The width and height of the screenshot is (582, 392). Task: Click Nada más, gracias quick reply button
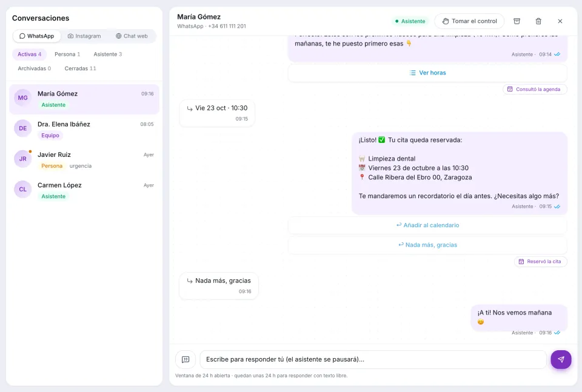click(427, 245)
